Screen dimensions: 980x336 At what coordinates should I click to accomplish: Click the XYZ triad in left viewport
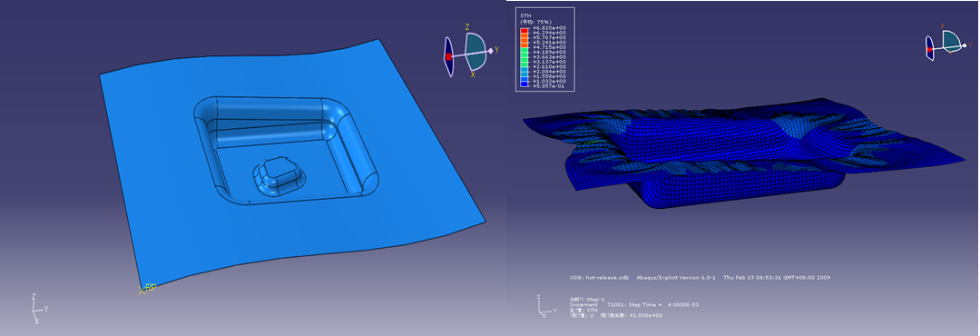(x=39, y=308)
